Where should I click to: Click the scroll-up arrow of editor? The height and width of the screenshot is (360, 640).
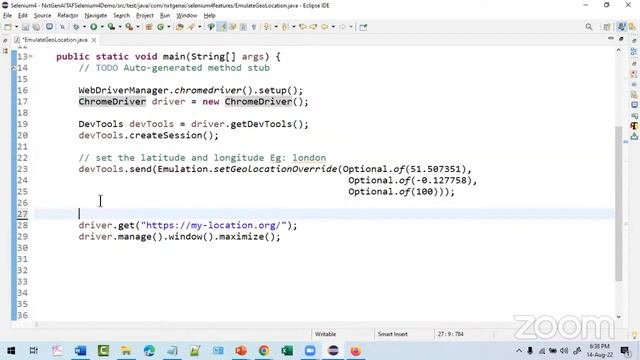[x=619, y=50]
